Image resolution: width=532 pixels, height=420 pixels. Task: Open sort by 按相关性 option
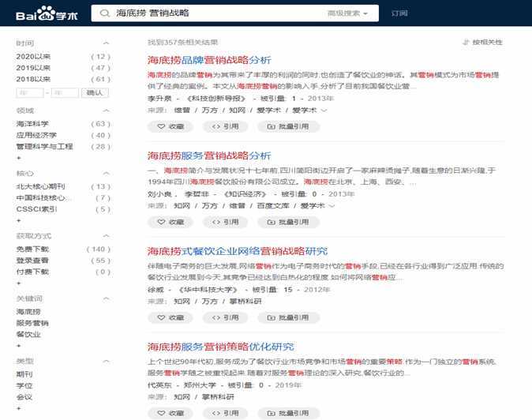(482, 42)
